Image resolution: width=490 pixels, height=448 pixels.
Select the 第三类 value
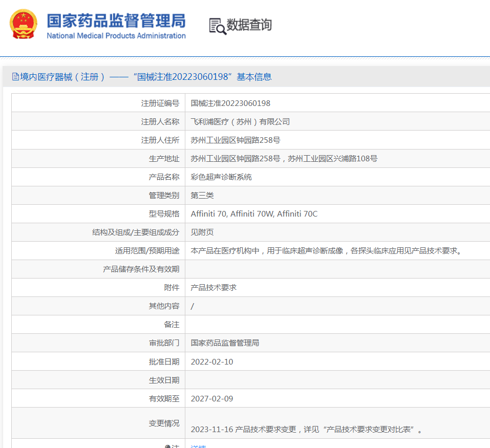coord(202,196)
